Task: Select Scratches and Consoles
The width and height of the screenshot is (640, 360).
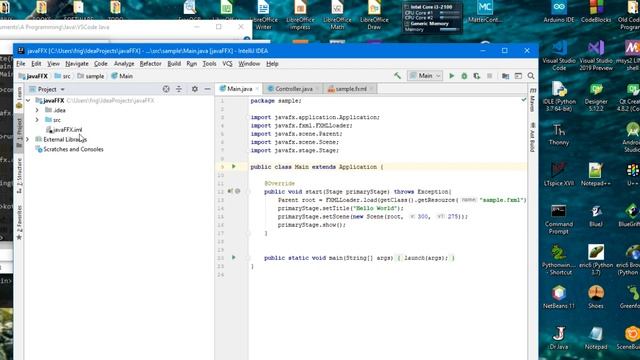Action: point(69,149)
